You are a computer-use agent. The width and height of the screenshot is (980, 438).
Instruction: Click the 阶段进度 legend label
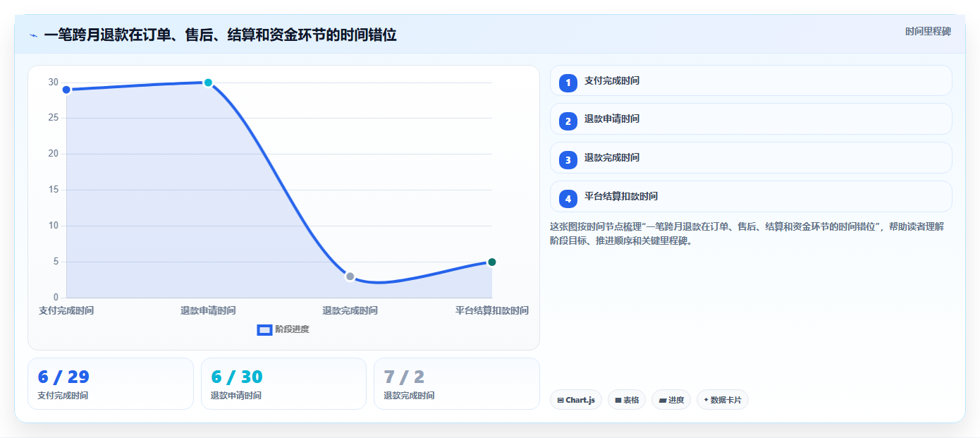coord(292,329)
